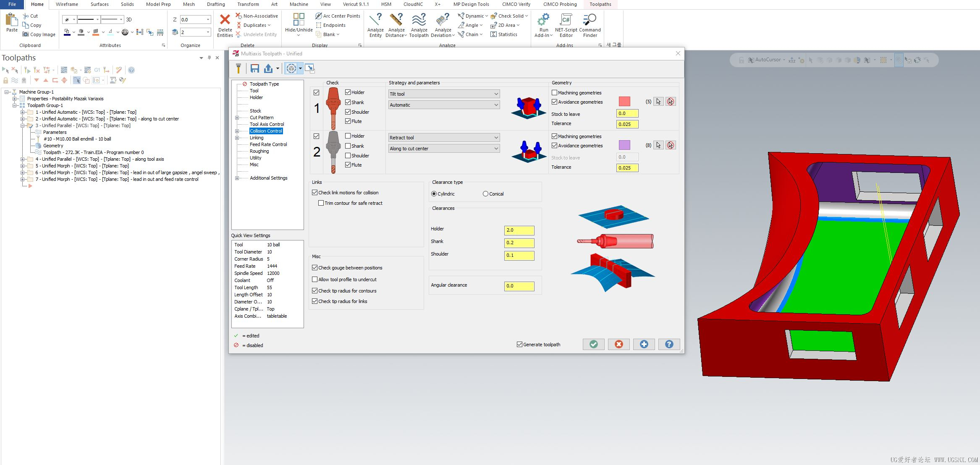
Task: Click the blue plus Apply button
Action: pyautogui.click(x=644, y=344)
